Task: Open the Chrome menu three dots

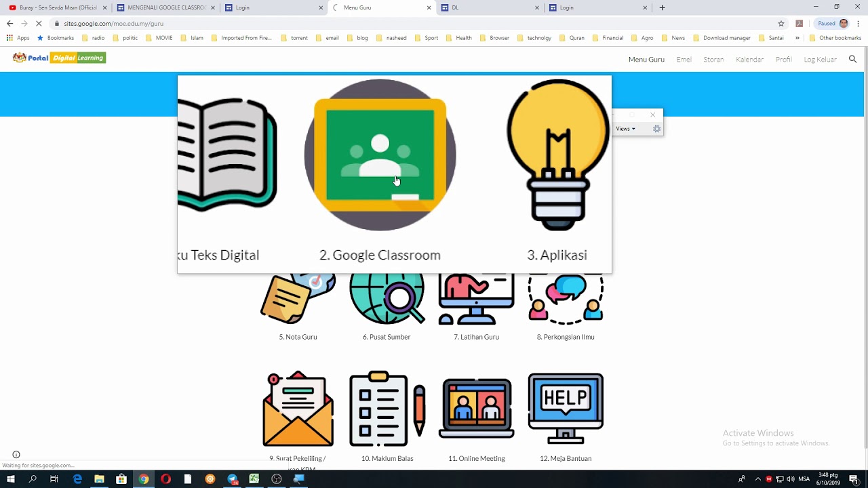Action: coord(859,23)
